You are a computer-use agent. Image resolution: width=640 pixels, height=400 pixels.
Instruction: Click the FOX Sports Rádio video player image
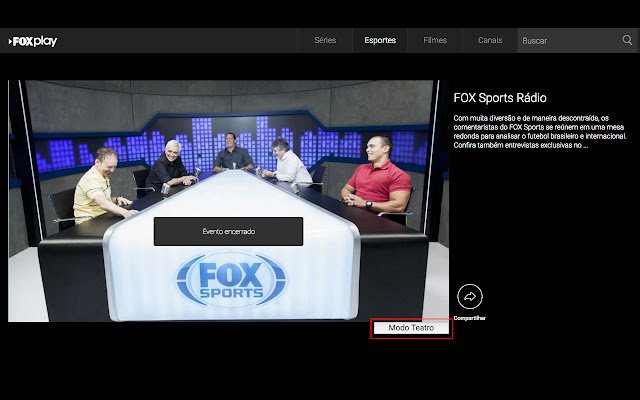[228, 200]
